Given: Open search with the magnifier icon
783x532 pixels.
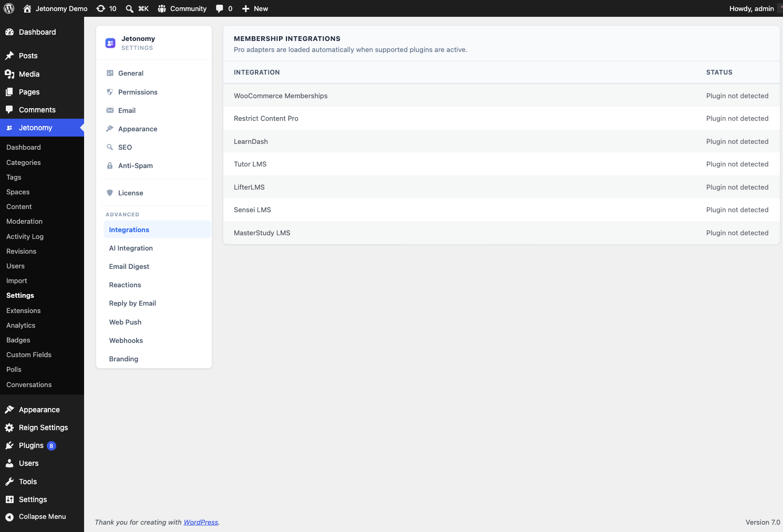Looking at the screenshot, I should point(129,8).
